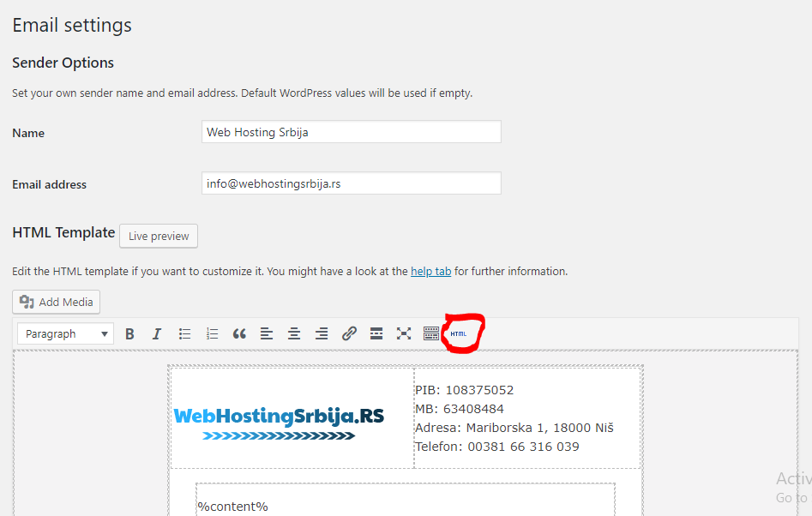Align text center
The image size is (812, 516).
[x=294, y=333]
